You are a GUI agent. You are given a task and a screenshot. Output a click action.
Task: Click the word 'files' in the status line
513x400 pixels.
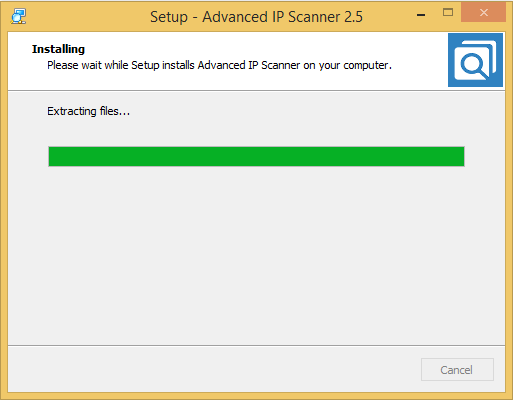[109, 111]
